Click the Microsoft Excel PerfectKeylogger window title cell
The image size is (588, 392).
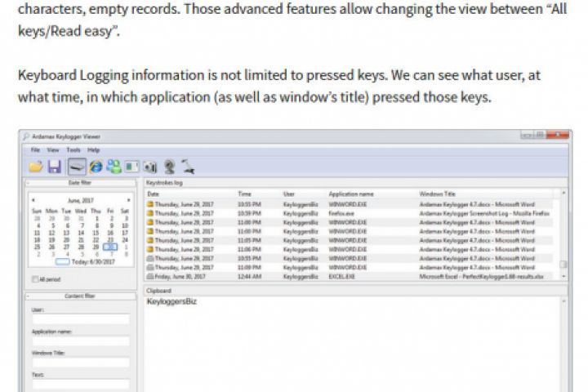point(481,277)
